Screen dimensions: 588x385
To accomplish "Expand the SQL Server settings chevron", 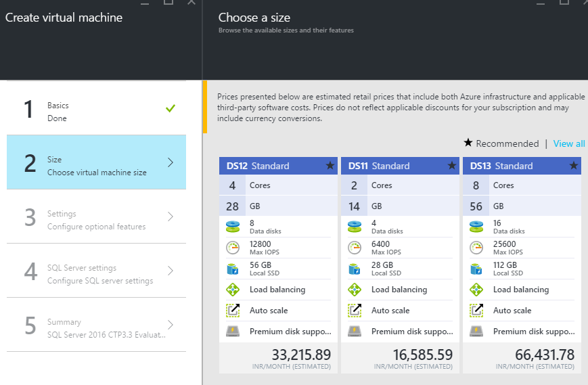I will (x=171, y=271).
